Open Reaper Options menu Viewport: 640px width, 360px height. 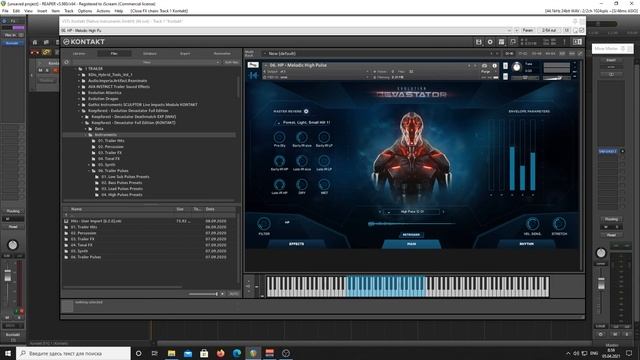click(85, 11)
